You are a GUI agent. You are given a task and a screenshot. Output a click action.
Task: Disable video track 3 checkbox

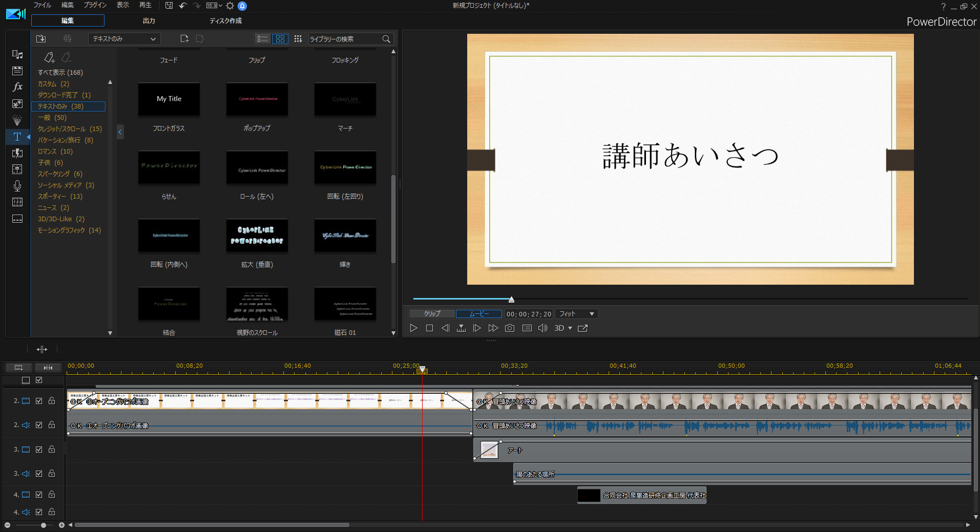click(x=39, y=450)
